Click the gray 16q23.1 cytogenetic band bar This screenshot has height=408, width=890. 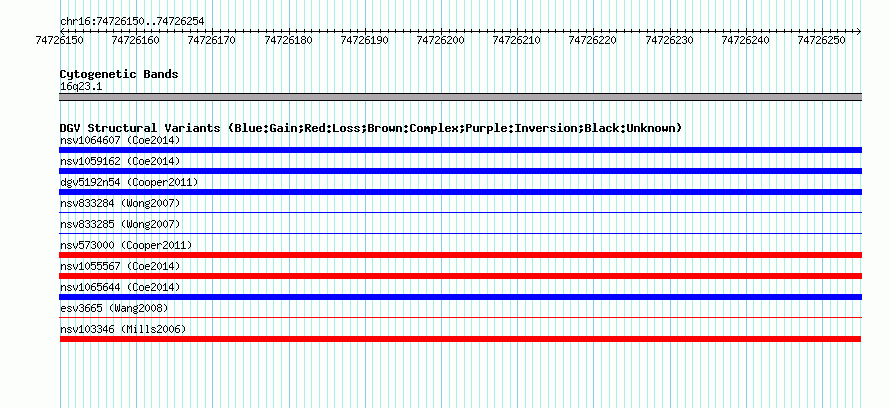(x=460, y=97)
